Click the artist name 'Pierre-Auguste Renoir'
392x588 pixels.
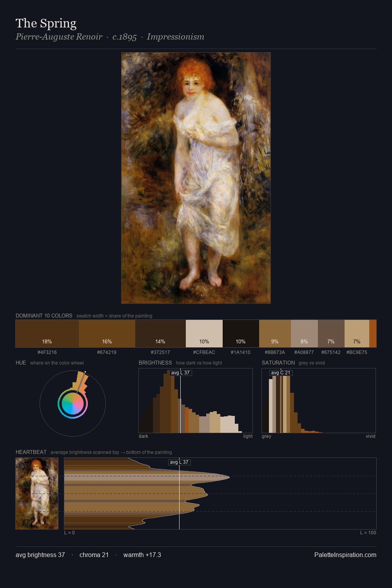(59, 37)
